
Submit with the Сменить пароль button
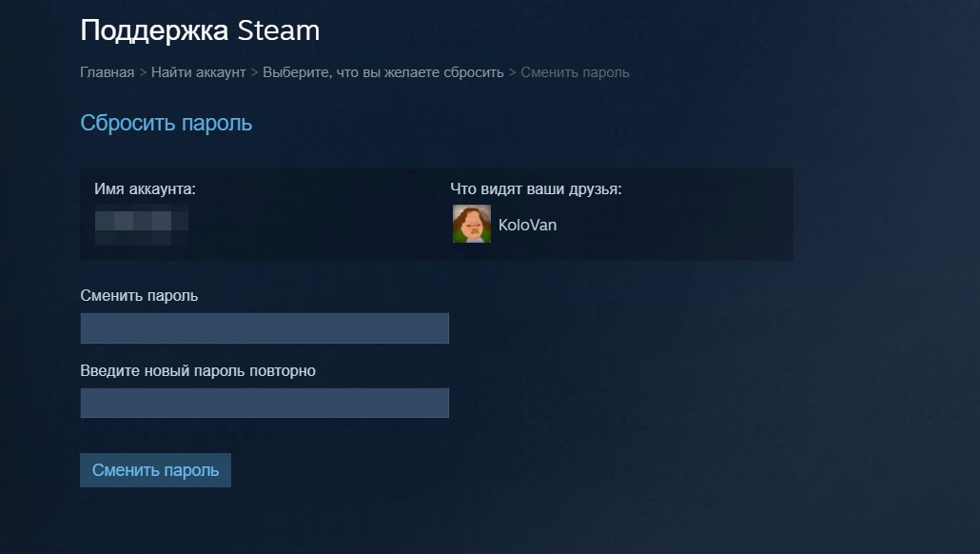click(x=156, y=470)
